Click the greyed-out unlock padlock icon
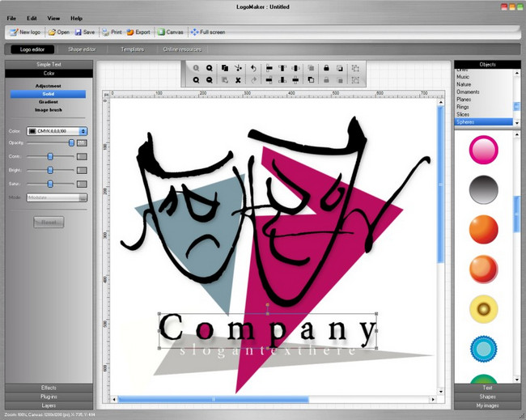 pyautogui.click(x=326, y=80)
